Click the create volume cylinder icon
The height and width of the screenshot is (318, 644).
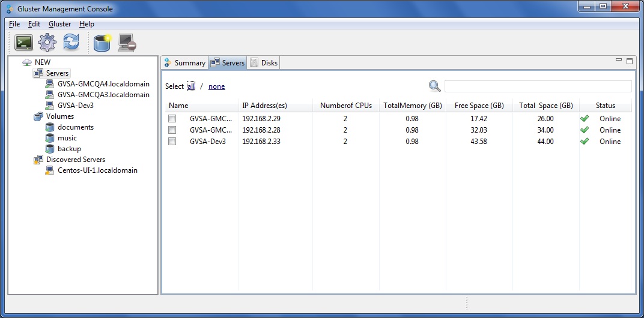102,43
